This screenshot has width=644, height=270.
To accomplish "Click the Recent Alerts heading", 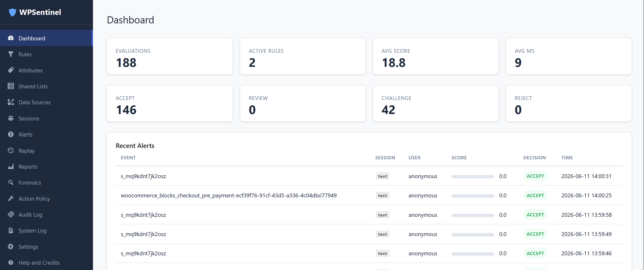I will click(135, 146).
